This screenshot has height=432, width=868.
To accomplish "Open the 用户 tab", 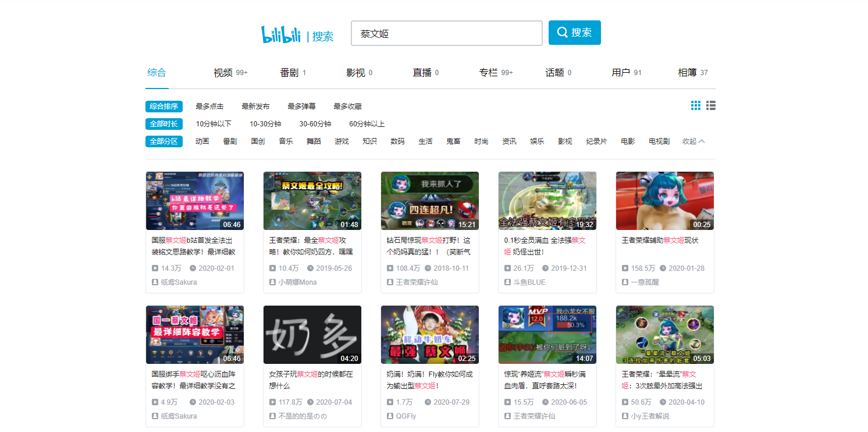I will 627,73.
